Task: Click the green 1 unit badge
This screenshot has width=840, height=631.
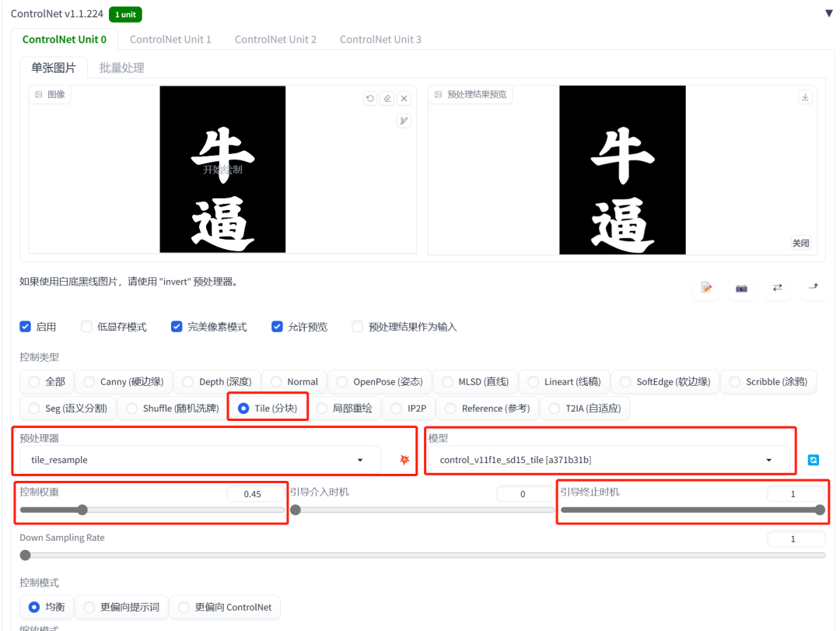Action: (125, 15)
